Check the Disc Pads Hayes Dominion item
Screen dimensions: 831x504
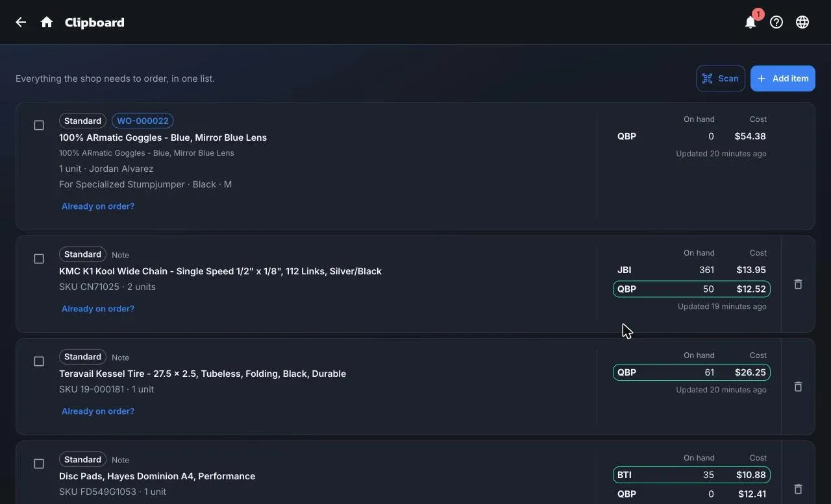[39, 464]
